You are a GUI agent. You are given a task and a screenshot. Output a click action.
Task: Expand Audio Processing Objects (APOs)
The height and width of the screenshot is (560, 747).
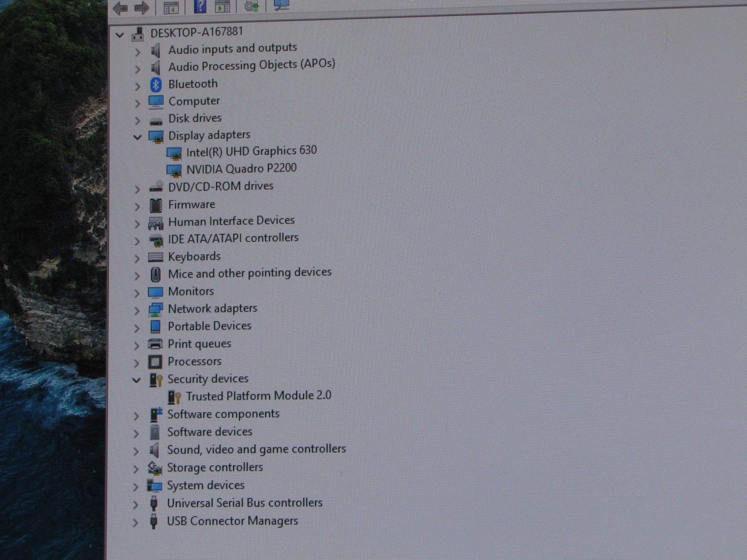click(x=138, y=69)
